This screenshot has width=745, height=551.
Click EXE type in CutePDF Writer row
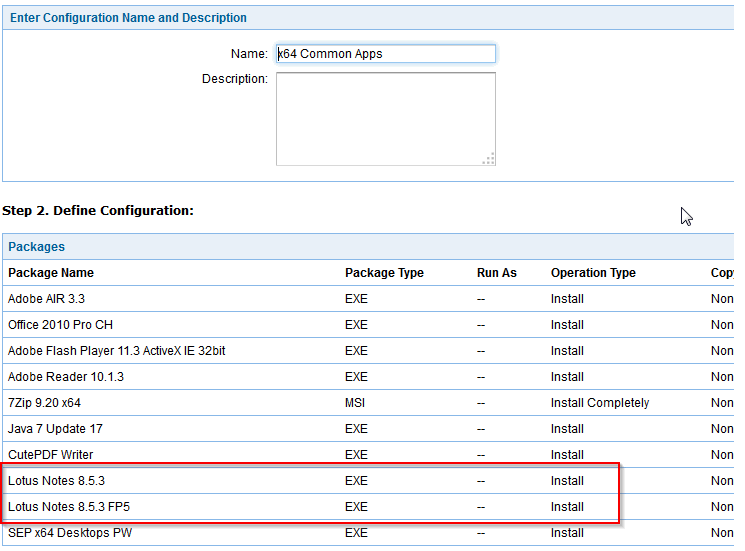(x=356, y=455)
